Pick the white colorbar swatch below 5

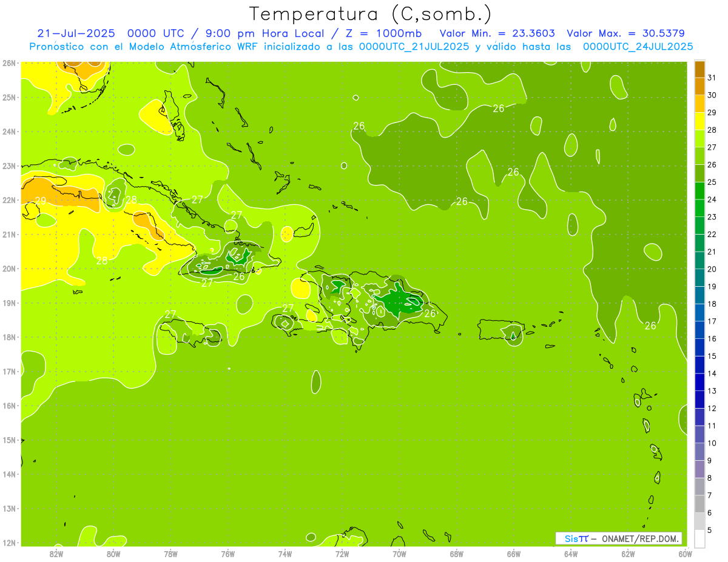click(700, 539)
